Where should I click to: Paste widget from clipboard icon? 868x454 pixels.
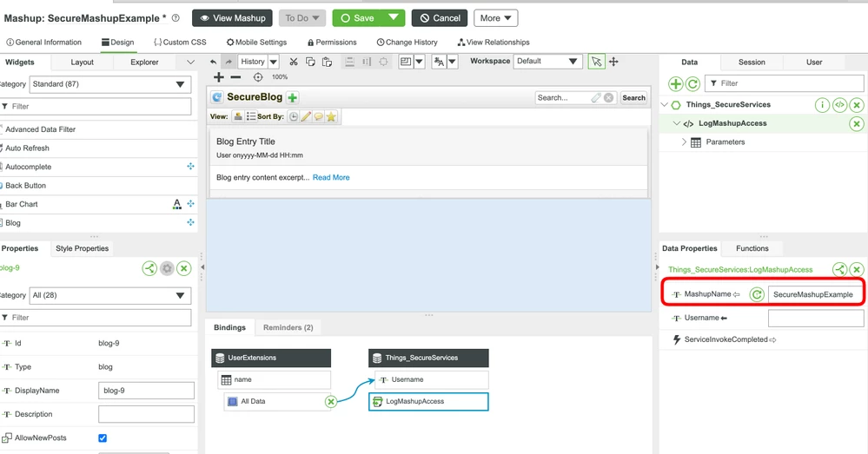click(327, 62)
